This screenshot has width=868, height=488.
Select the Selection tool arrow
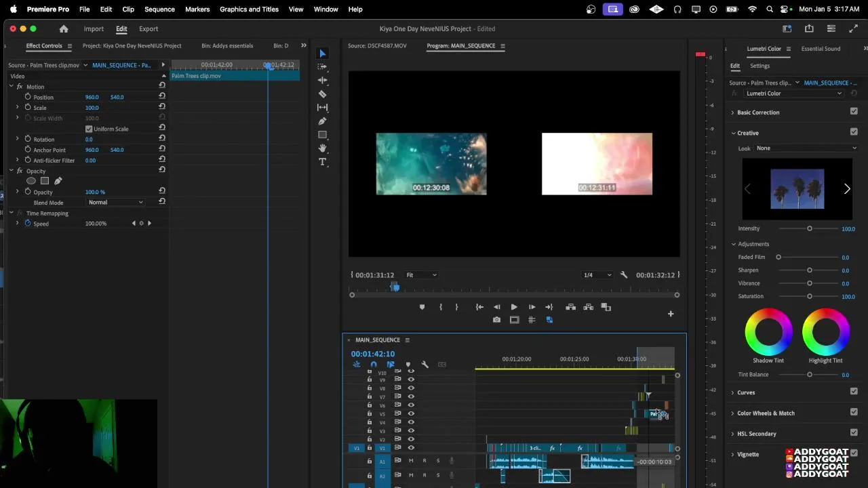point(323,54)
